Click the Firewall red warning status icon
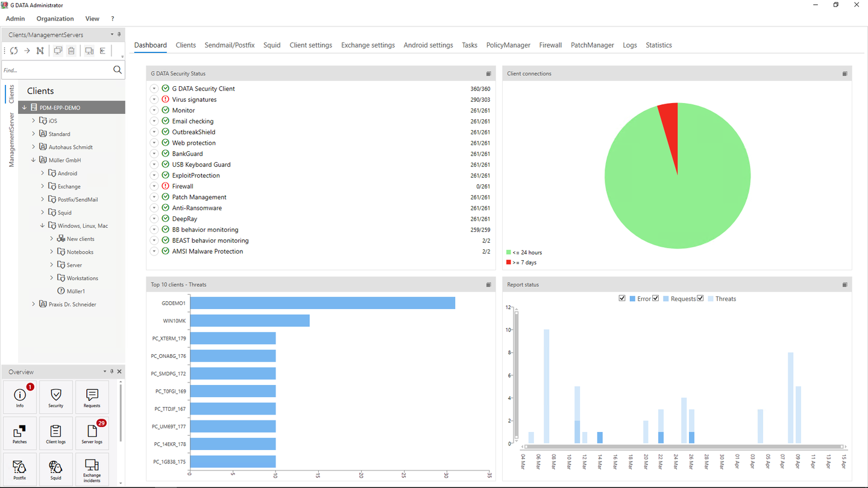Viewport: 868px width, 488px height. (165, 186)
